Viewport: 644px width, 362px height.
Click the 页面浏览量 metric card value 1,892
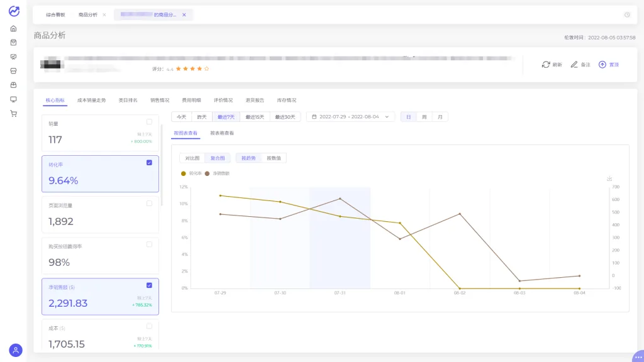pyautogui.click(x=61, y=222)
